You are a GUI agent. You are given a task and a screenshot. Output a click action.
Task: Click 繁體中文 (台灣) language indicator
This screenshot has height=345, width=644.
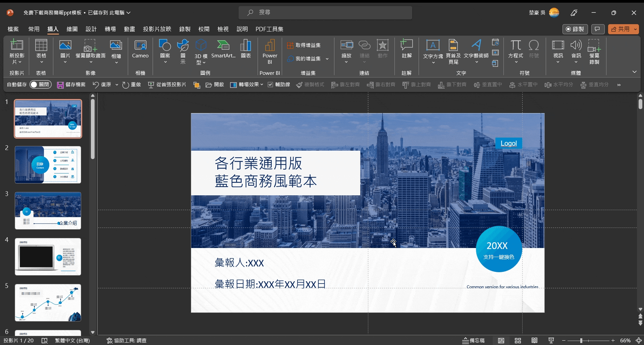pos(72,341)
